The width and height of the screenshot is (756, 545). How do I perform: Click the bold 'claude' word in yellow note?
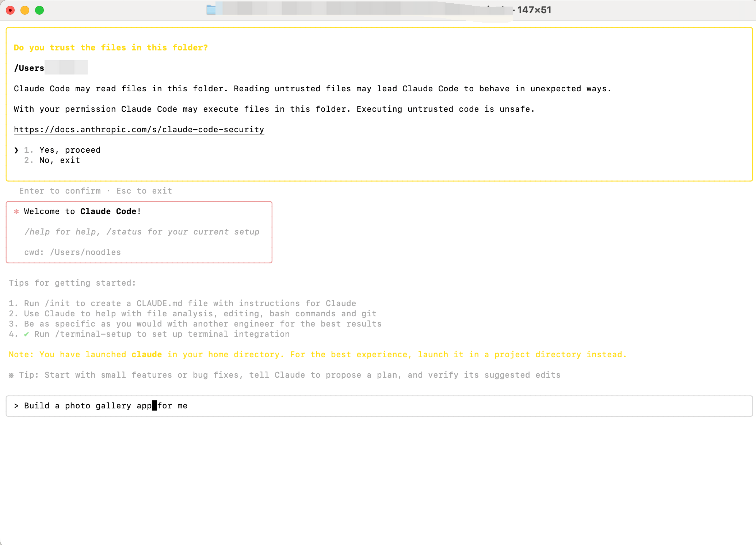(x=146, y=355)
